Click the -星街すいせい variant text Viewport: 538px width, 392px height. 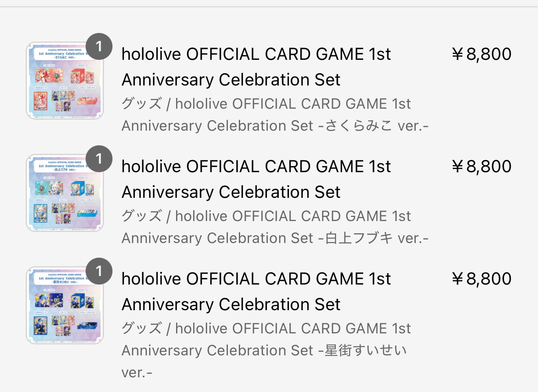click(x=362, y=350)
